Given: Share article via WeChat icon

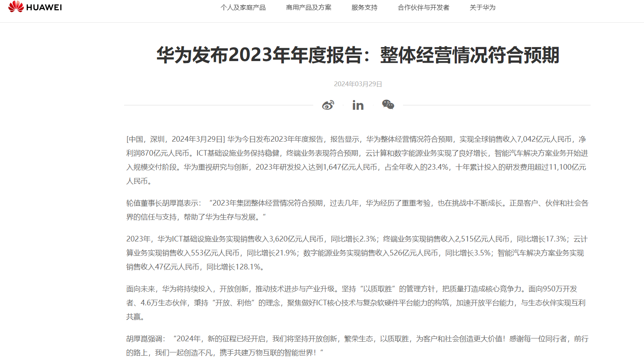Looking at the screenshot, I should point(388,105).
